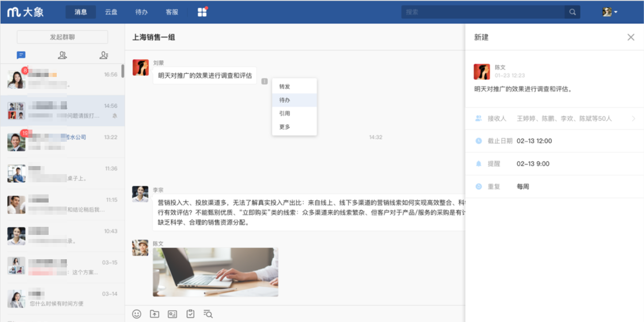
Task: Select the contacts list icon
Action: (62, 55)
